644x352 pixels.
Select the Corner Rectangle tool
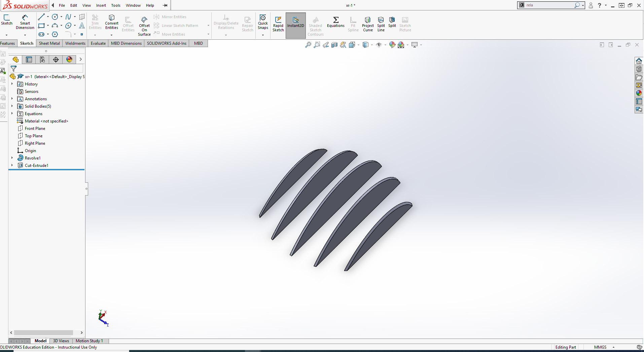(41, 26)
